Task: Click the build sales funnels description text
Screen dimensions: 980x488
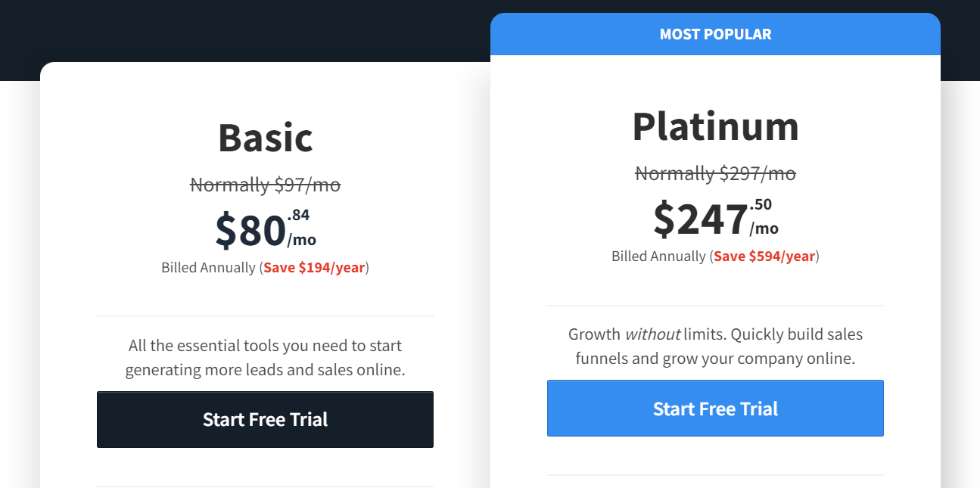Action: [x=715, y=346]
